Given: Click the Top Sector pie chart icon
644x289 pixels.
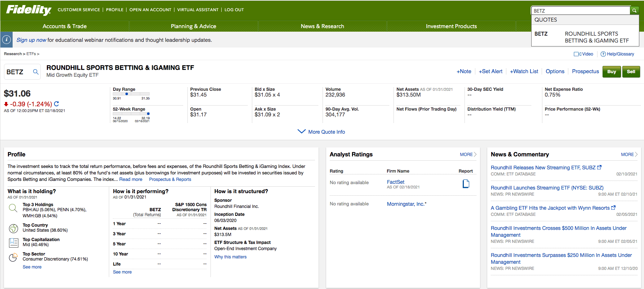Looking at the screenshot, I should point(13,257).
